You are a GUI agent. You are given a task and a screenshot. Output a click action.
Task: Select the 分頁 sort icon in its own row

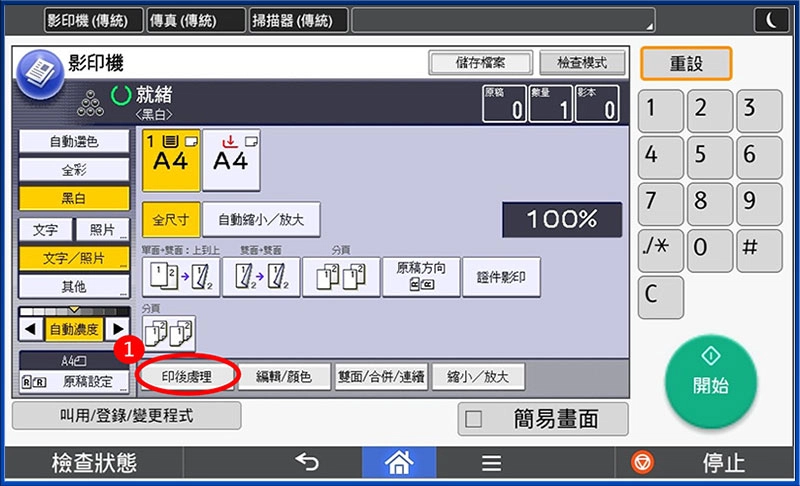[x=168, y=334]
